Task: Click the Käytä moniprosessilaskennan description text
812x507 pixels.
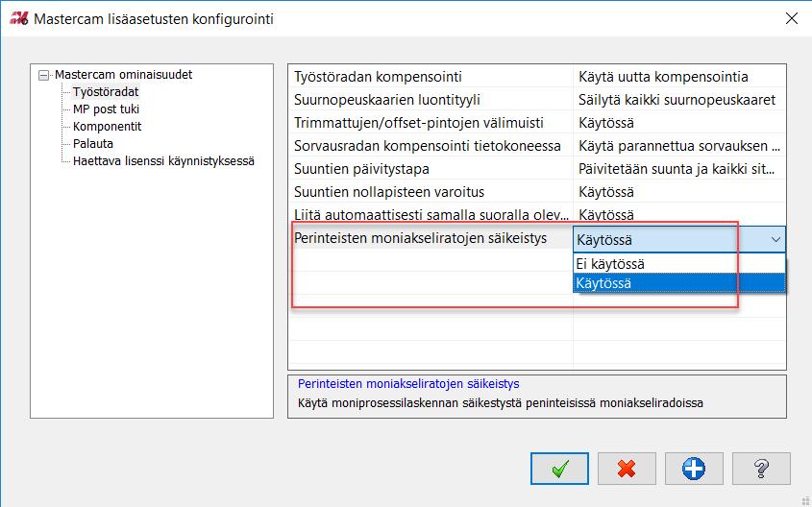Action: (501, 402)
